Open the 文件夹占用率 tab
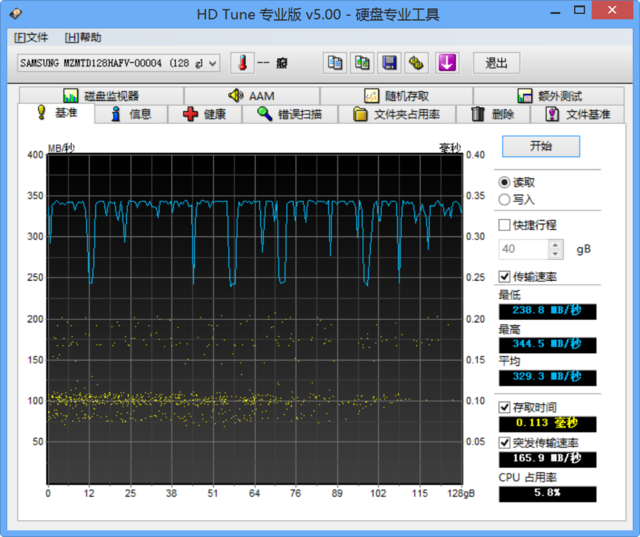The width and height of the screenshot is (640, 537). click(397, 114)
